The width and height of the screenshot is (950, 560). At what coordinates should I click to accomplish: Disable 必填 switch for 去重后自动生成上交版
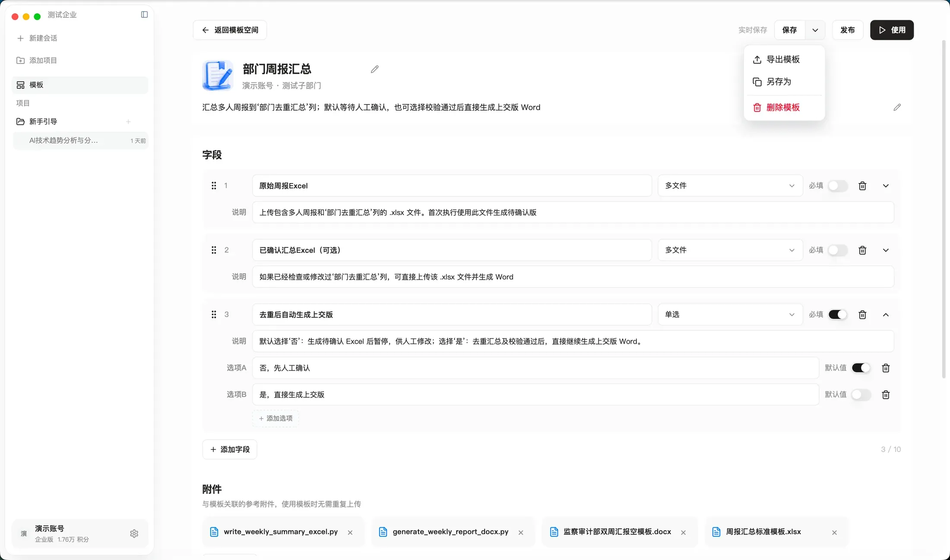point(838,314)
